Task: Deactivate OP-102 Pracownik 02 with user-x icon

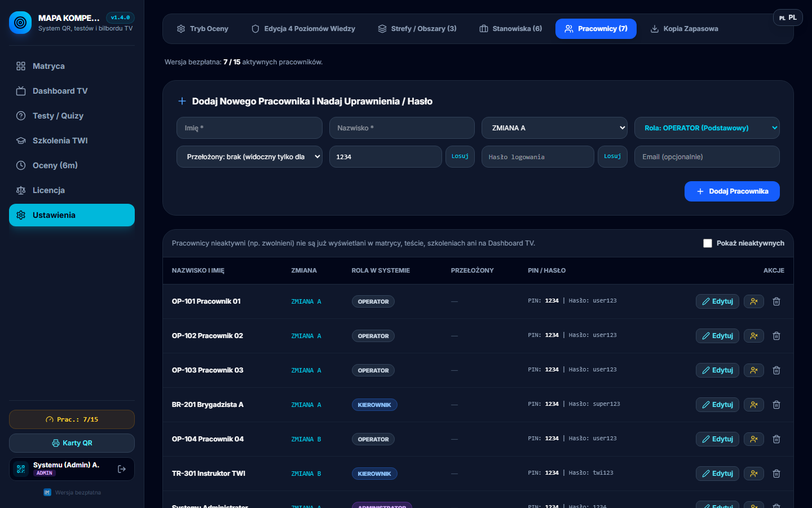Action: 754,336
